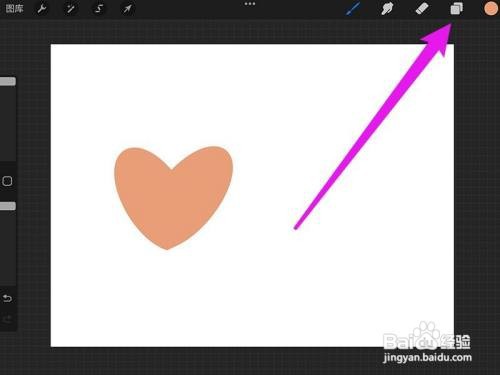The image size is (500, 375).
Task: Tap the orange heart on canvas
Action: [173, 197]
